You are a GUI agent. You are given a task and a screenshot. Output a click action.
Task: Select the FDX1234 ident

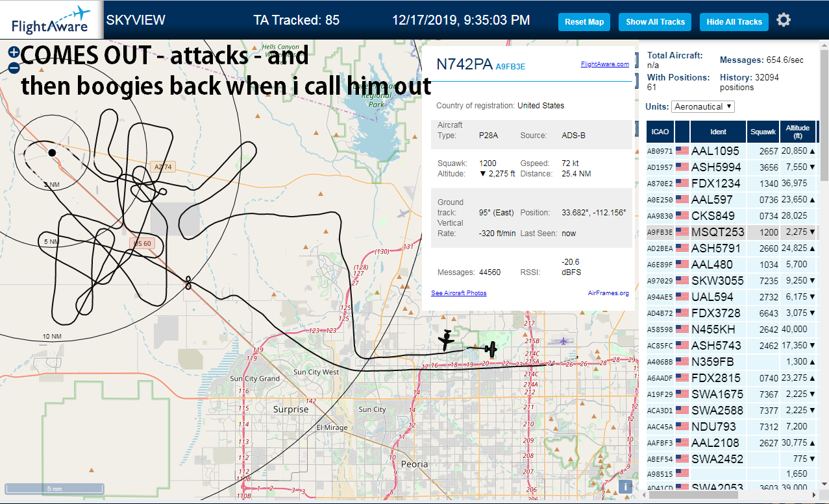(715, 184)
